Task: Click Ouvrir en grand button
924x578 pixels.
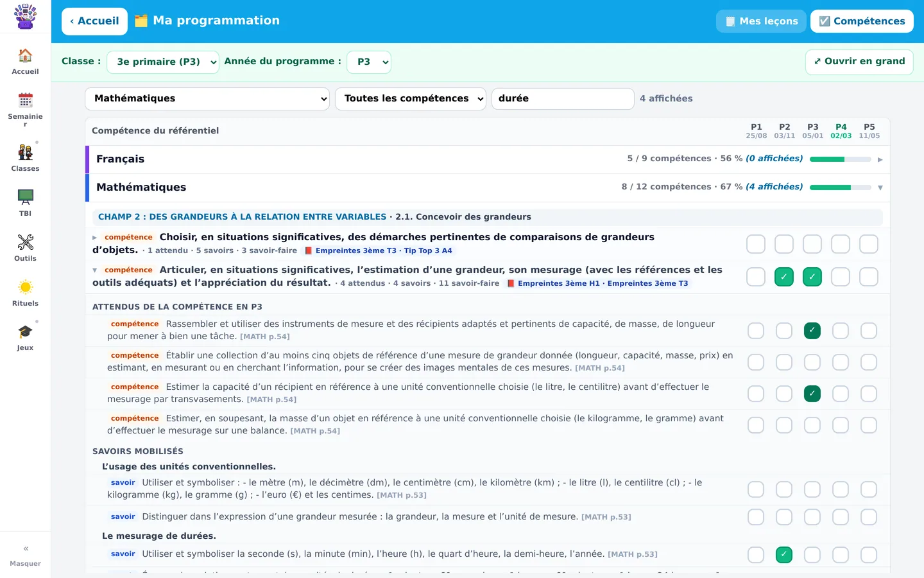Action: (x=859, y=62)
